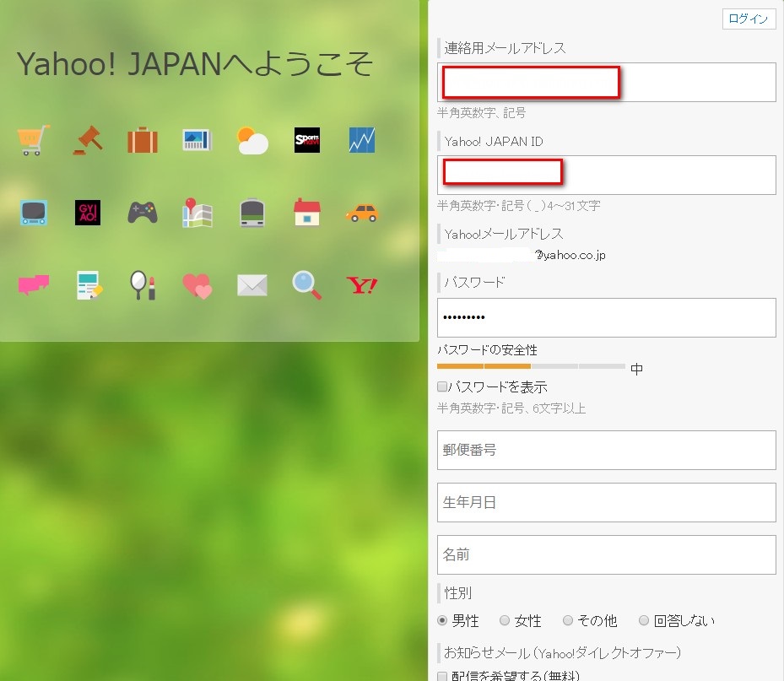
Task: Select the 女性 radio button
Action: [x=505, y=620]
